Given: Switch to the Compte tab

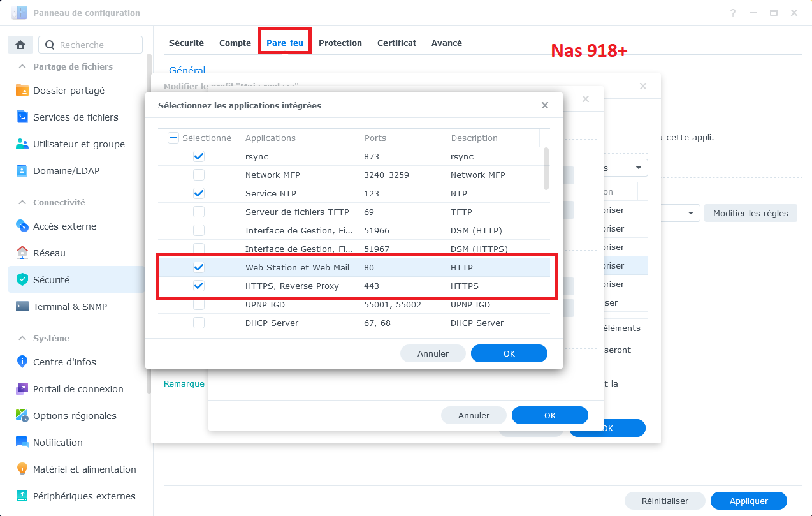Looking at the screenshot, I should point(235,43).
